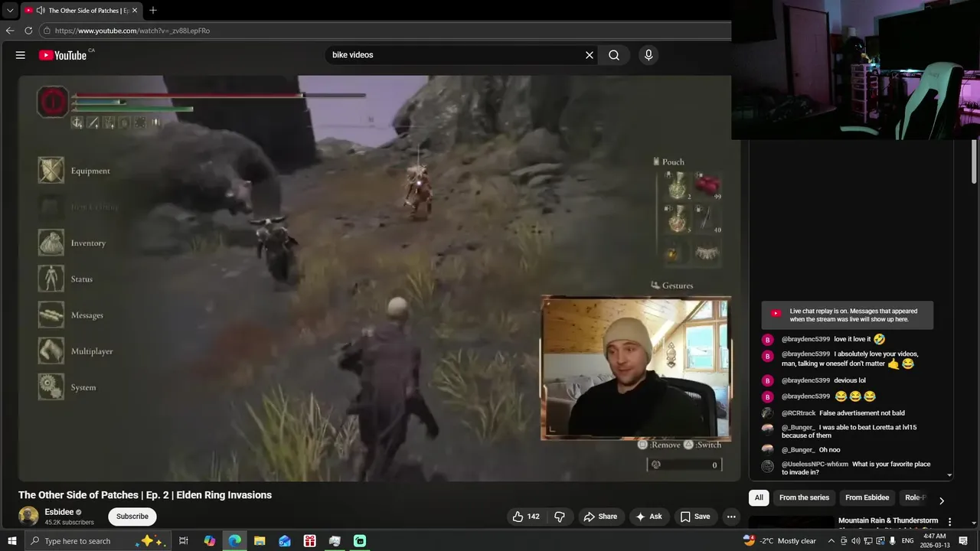The height and width of the screenshot is (551, 980).
Task: Go back with the browser back arrow
Action: [10, 31]
